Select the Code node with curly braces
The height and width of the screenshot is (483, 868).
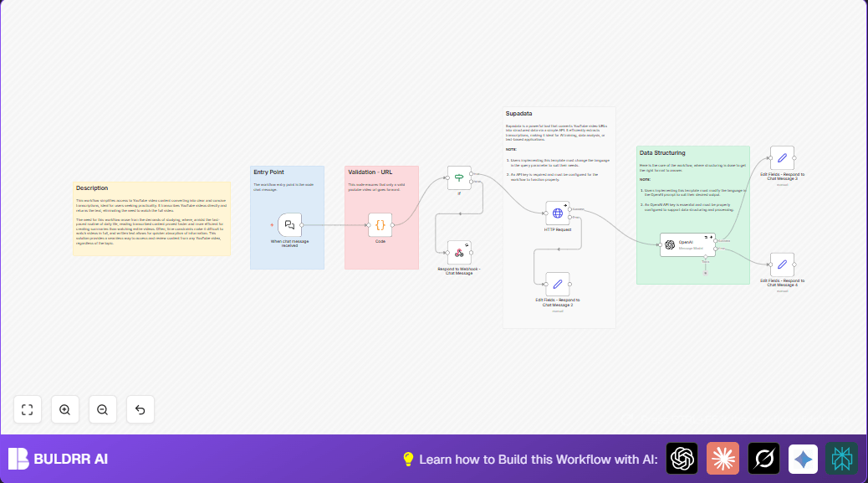[380, 225]
